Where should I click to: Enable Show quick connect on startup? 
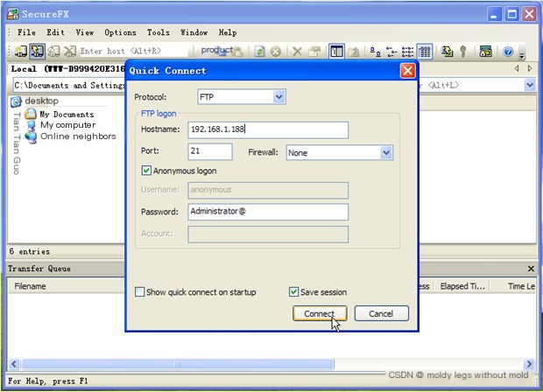[x=139, y=291]
